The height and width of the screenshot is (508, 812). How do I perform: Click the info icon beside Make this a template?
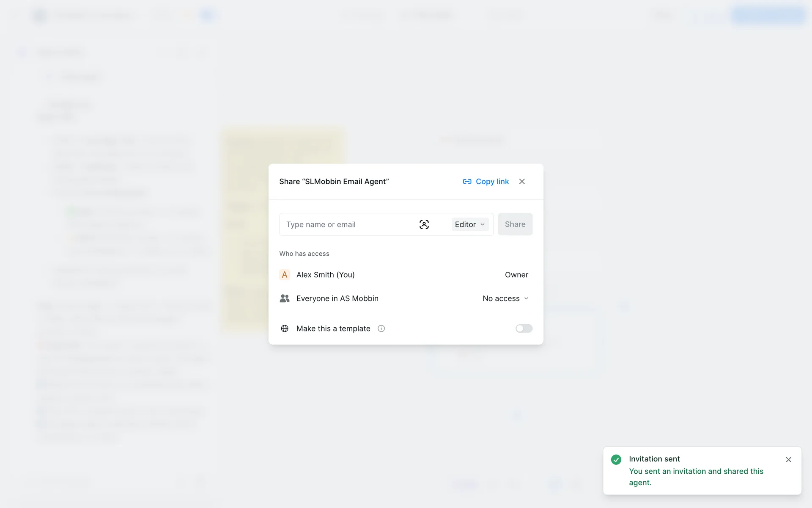[381, 329]
